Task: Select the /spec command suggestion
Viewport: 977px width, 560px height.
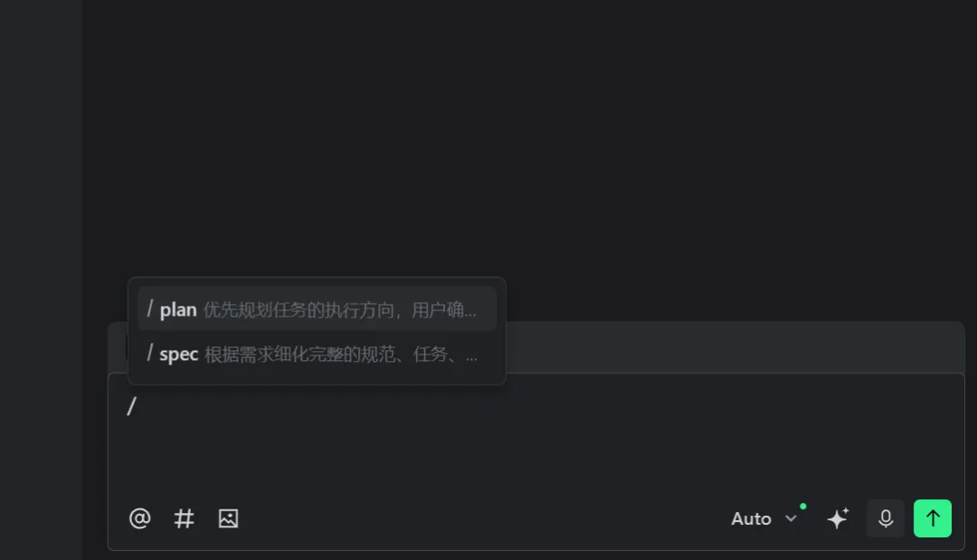Action: pyautogui.click(x=318, y=353)
